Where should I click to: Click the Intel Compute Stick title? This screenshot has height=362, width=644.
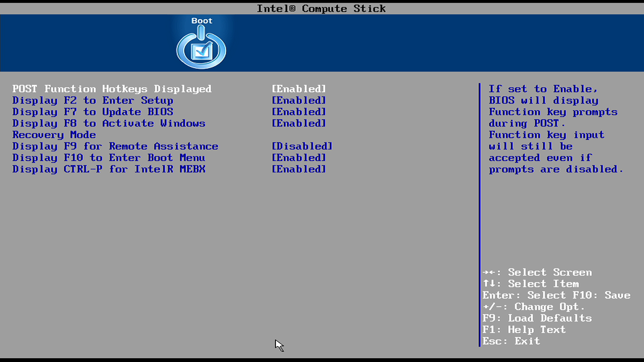(x=321, y=8)
